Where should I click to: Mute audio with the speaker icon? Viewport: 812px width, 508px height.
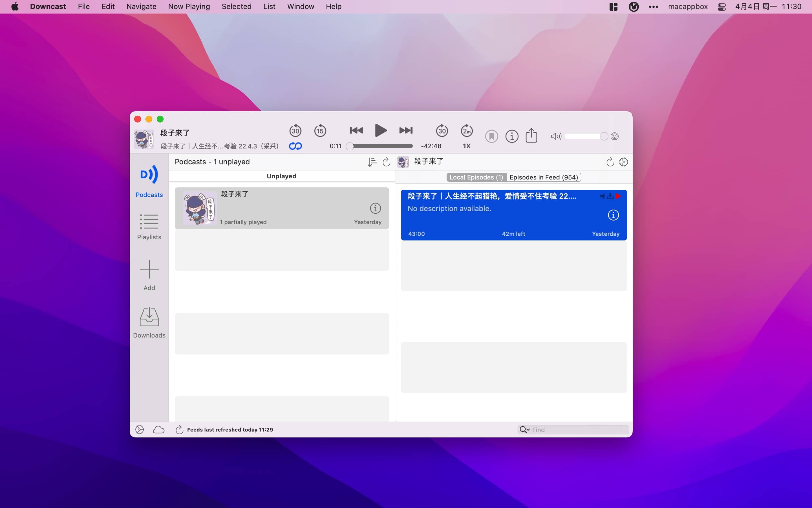[x=556, y=136]
